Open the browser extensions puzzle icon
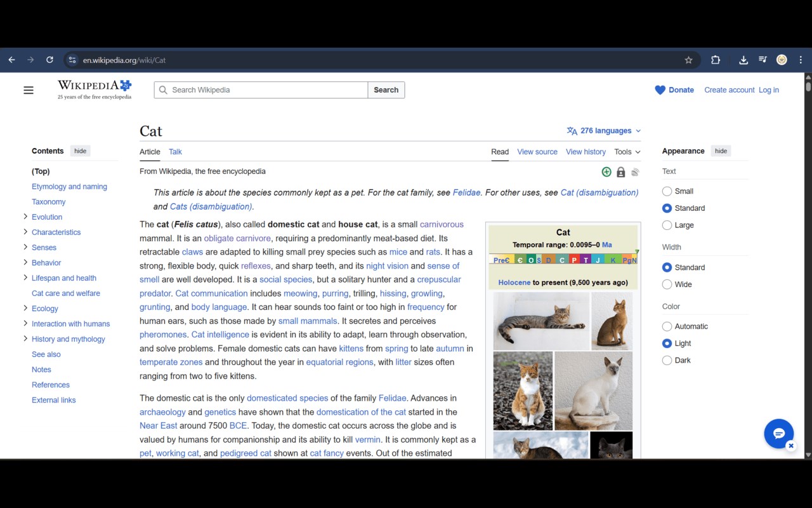 pyautogui.click(x=716, y=60)
